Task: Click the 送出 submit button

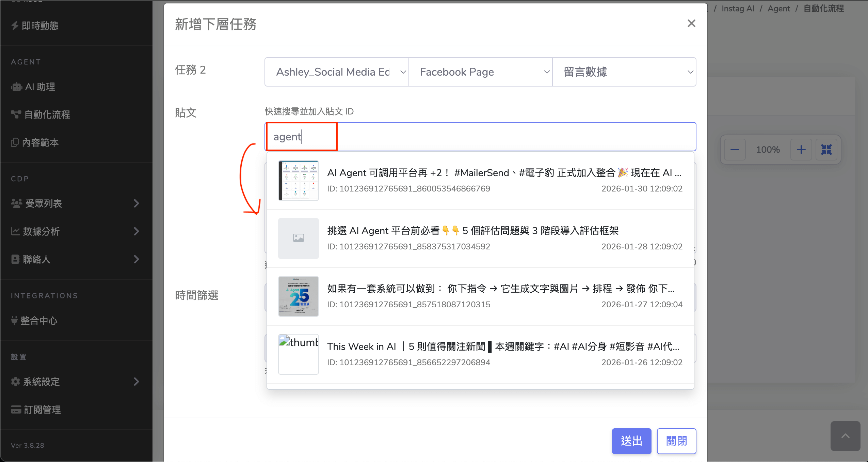Action: pyautogui.click(x=631, y=441)
